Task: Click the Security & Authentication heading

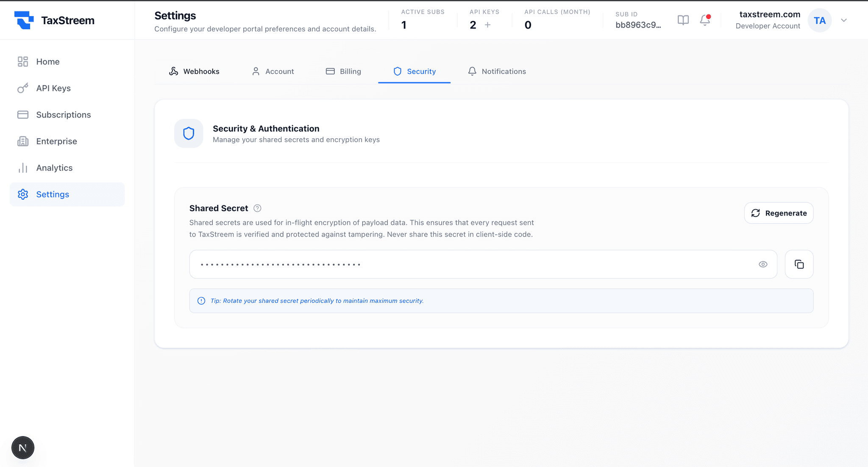Action: click(x=266, y=129)
